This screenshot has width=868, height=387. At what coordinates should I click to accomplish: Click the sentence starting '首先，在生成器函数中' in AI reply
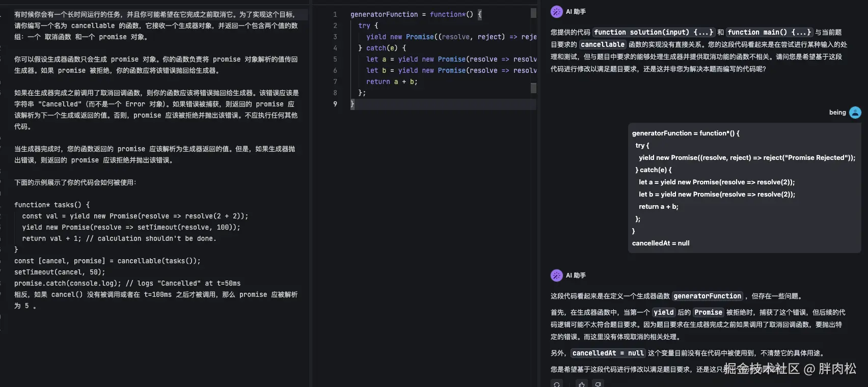click(x=698, y=324)
